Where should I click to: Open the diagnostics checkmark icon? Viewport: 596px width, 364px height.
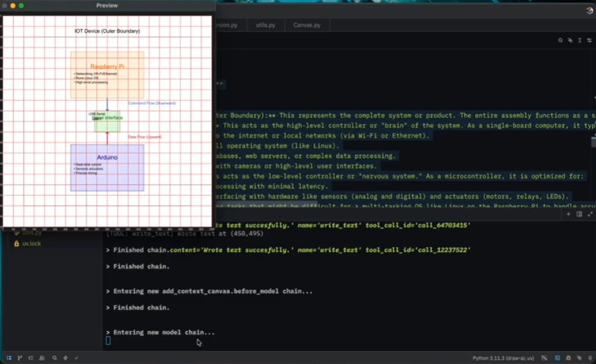coord(76,358)
